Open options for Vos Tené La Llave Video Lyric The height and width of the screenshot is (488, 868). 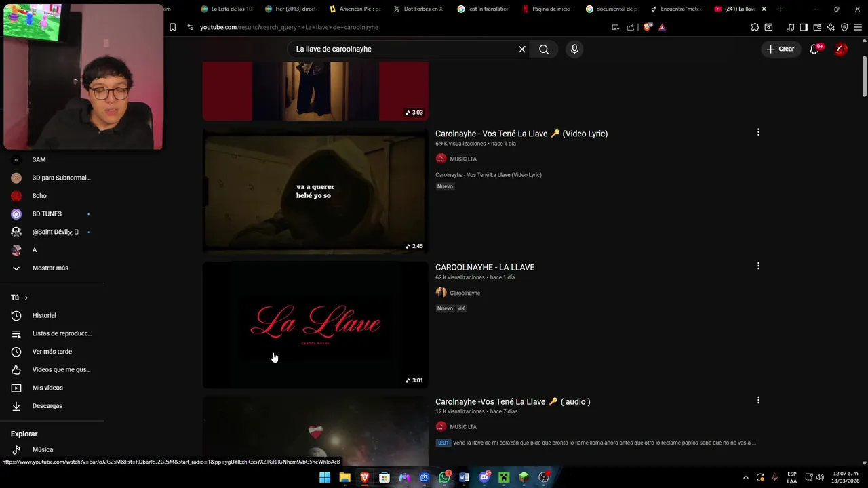click(x=758, y=132)
